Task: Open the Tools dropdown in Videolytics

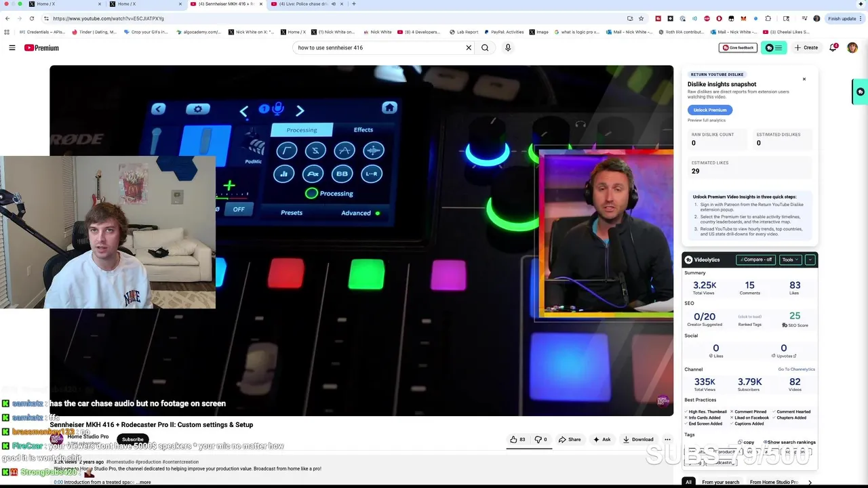Action: [x=791, y=260]
